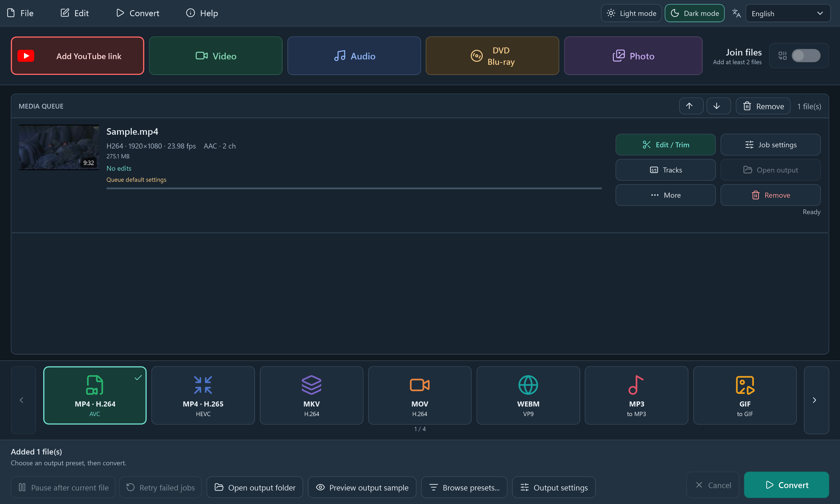Click the Sample.mp4 video thumbnail
Image resolution: width=840 pixels, height=504 pixels.
[59, 147]
